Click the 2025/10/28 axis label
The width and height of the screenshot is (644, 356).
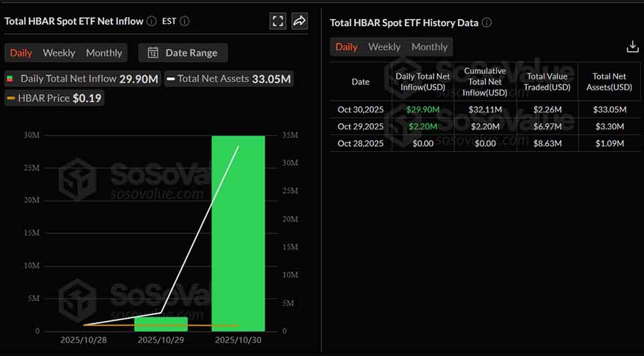coord(83,340)
